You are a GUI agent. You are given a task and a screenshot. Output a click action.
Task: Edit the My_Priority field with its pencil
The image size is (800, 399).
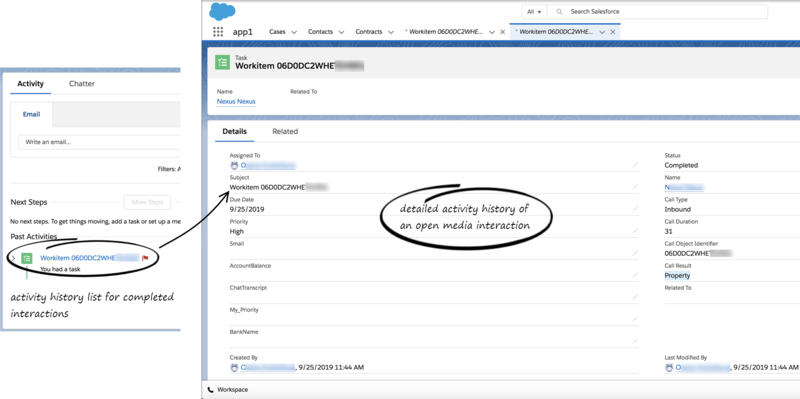[x=635, y=319]
